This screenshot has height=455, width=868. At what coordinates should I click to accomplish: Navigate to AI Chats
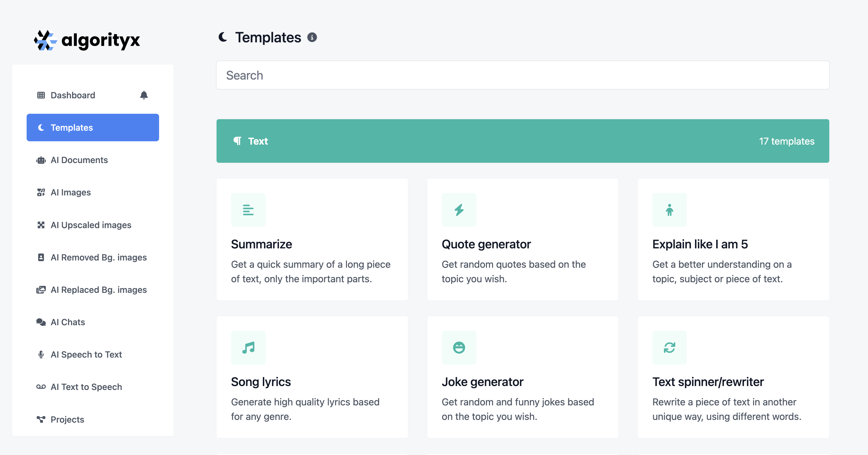pos(68,322)
